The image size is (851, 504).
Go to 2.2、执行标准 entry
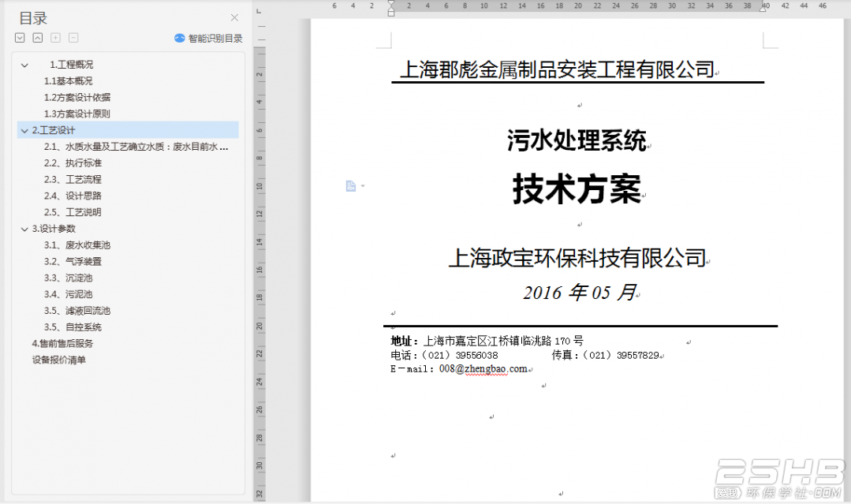(x=73, y=162)
